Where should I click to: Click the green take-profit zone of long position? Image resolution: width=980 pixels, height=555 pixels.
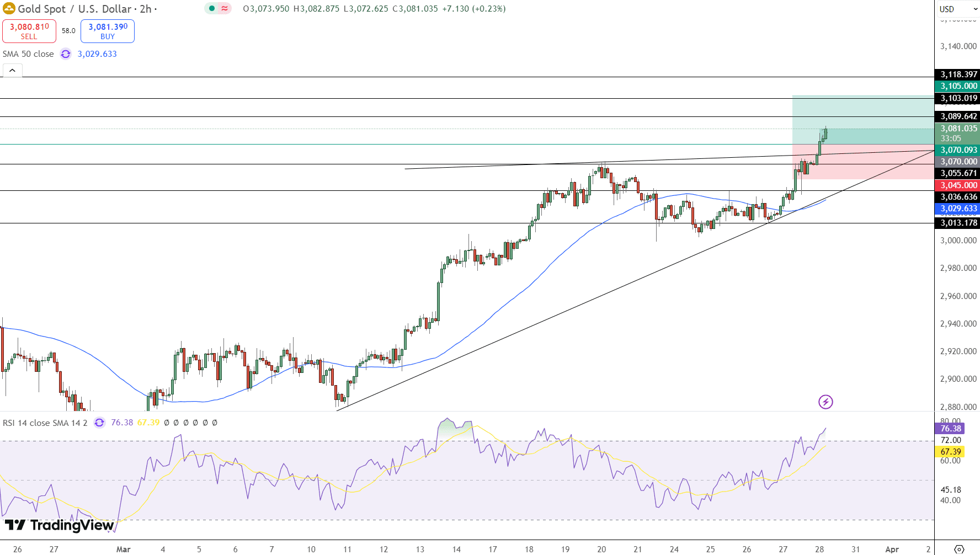click(863, 120)
